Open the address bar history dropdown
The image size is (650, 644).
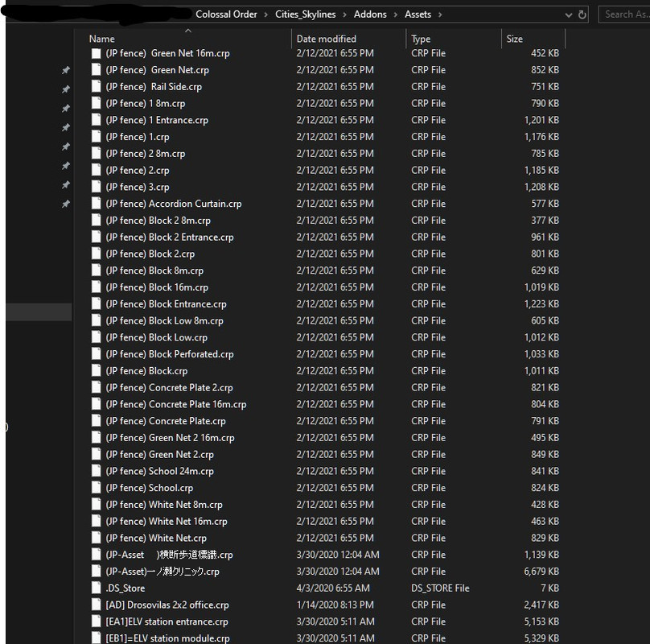pos(568,15)
